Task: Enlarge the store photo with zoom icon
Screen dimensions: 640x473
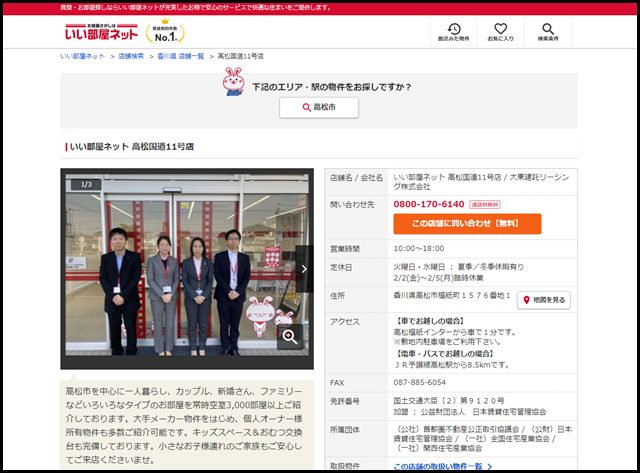Action: point(290,337)
